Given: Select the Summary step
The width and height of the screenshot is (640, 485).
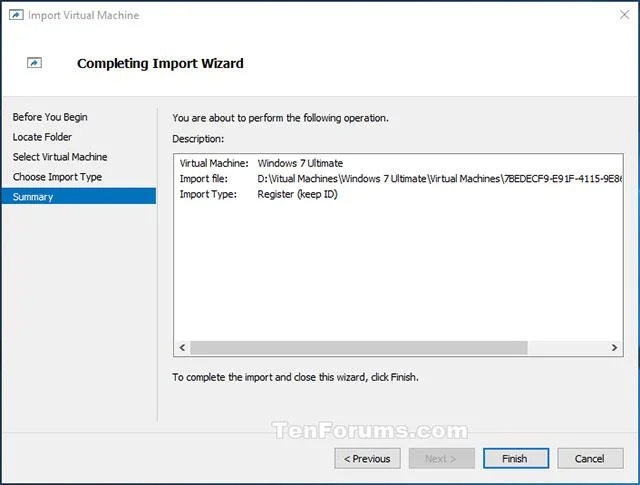Looking at the screenshot, I should pos(79,196).
